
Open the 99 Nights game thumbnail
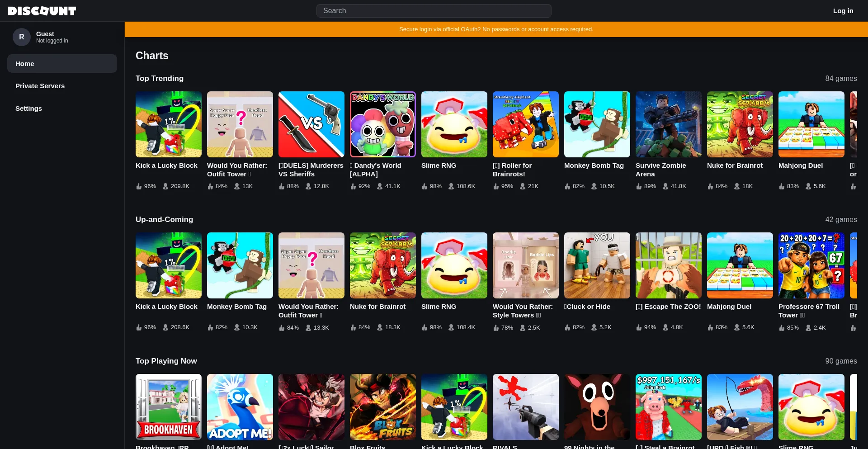click(597, 407)
